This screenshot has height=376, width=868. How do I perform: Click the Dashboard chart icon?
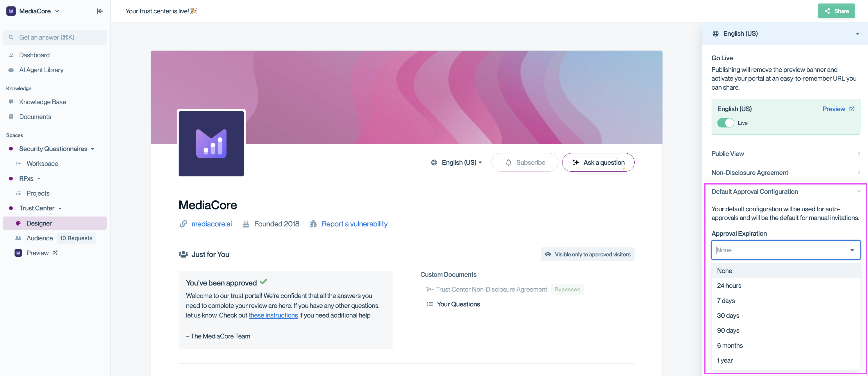pos(11,55)
